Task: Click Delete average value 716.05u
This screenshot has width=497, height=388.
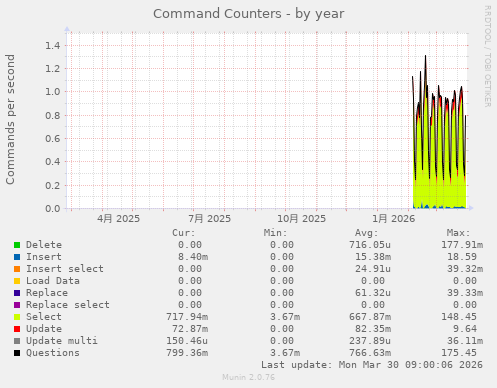Action: (370, 245)
